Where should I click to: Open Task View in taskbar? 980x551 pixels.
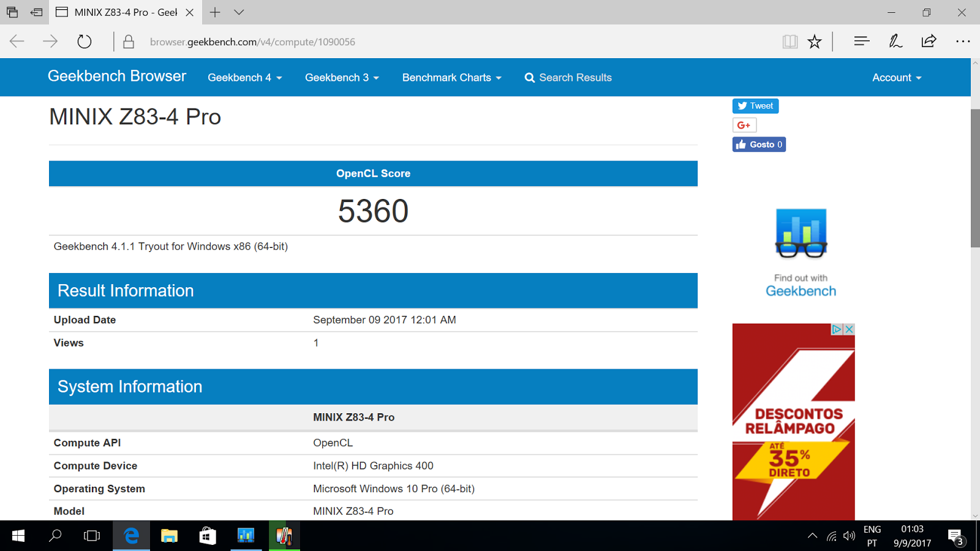tap(92, 536)
